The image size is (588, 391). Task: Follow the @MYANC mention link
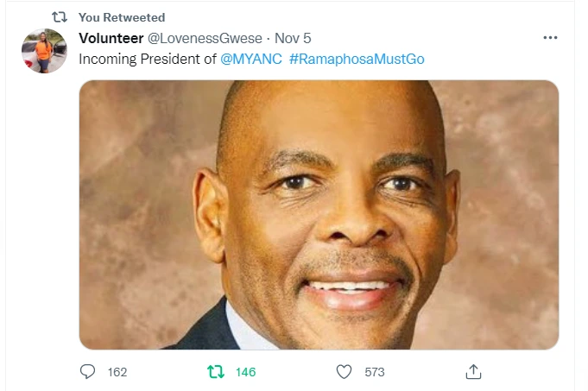251,59
